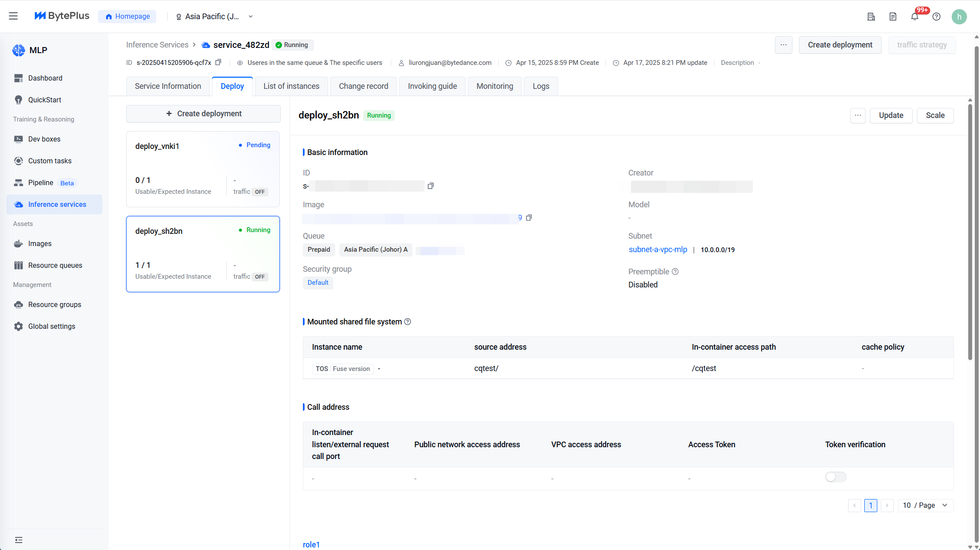
Task: Open the subnet-a-vpc-mlp link
Action: pos(658,250)
